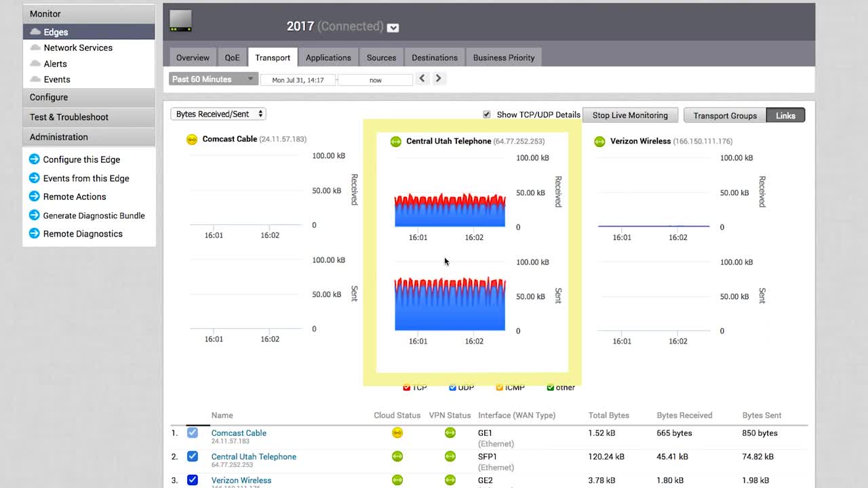
Task: Click Comcast Cable VPN Status icon
Action: coord(450,432)
